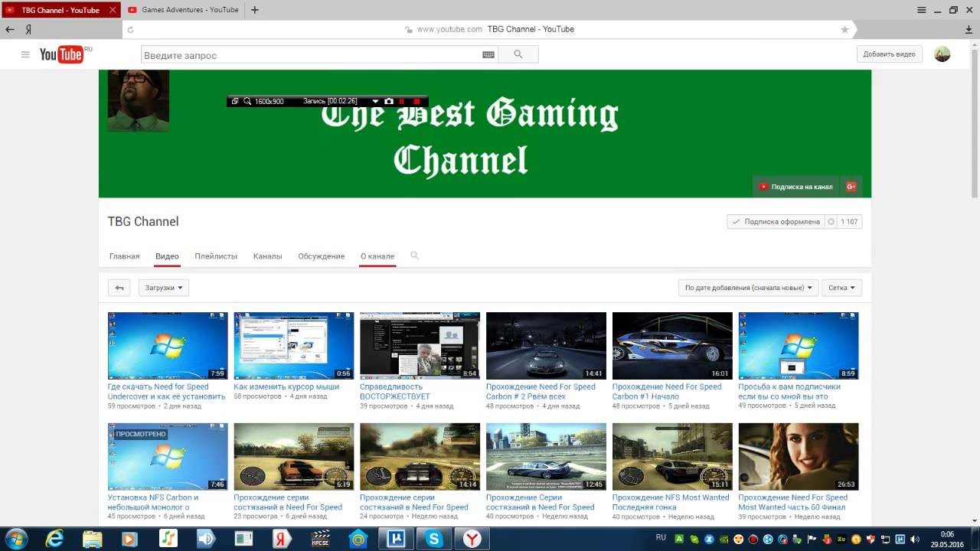Open the Каналы tab
This screenshot has width=980, height=551.
(x=268, y=256)
